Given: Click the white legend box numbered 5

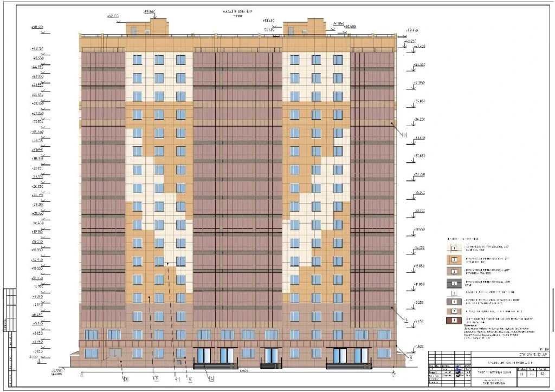Looking at the screenshot, I should point(455,293).
